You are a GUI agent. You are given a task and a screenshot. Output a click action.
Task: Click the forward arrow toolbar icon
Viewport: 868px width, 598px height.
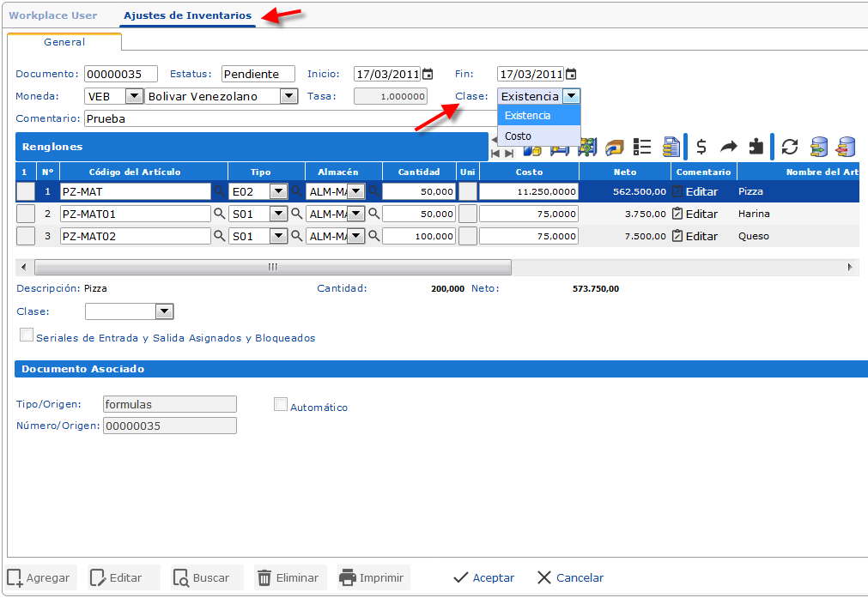point(729,147)
